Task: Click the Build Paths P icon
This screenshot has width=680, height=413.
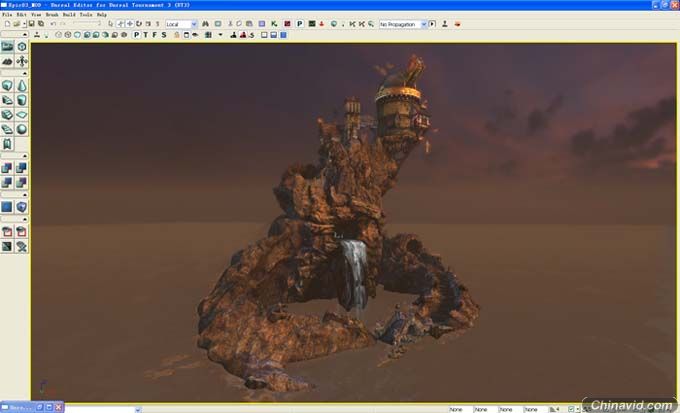Action: [x=300, y=24]
